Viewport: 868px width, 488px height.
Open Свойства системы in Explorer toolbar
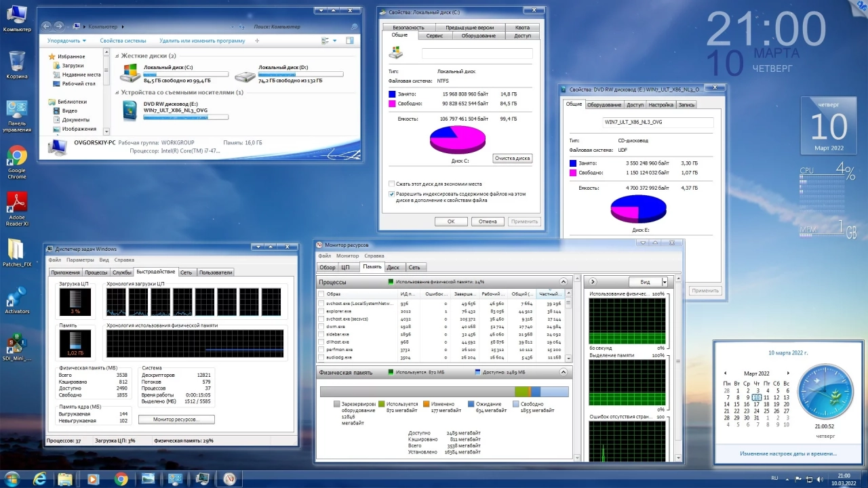[123, 41]
